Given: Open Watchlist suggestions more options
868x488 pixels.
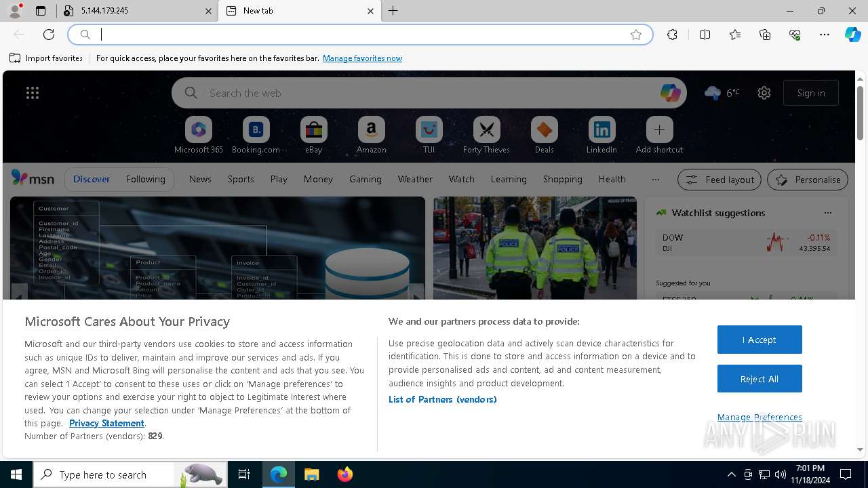Looking at the screenshot, I should [827, 213].
